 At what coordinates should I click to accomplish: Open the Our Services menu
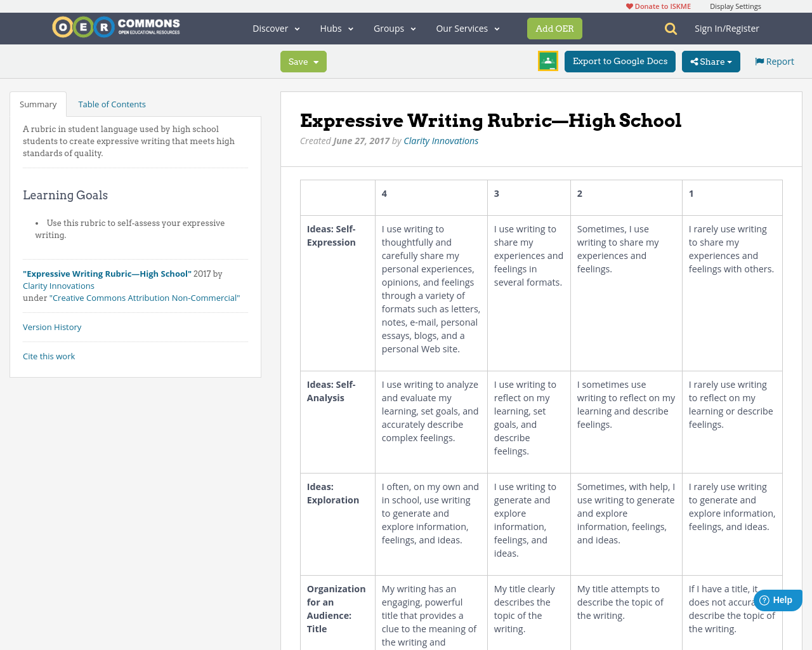pyautogui.click(x=468, y=28)
